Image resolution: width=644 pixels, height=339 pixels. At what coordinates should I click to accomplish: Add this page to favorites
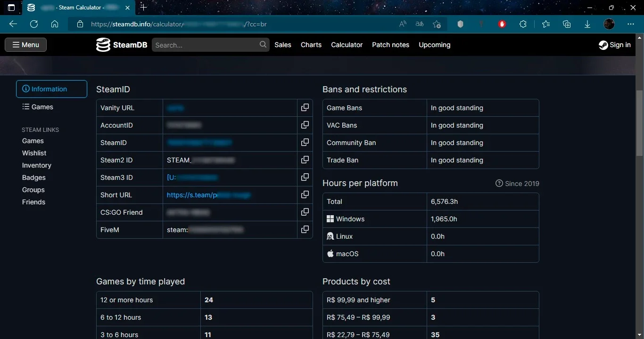[437, 24]
